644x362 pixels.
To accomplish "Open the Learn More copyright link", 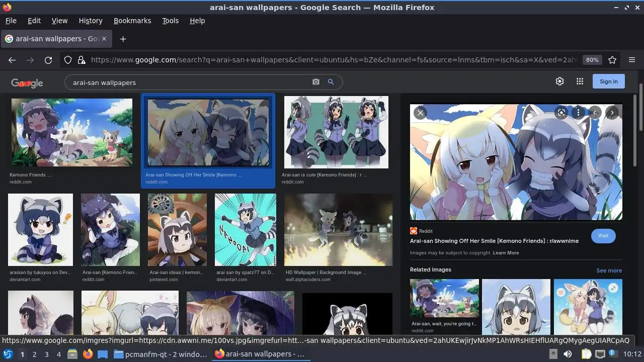I will (x=506, y=253).
